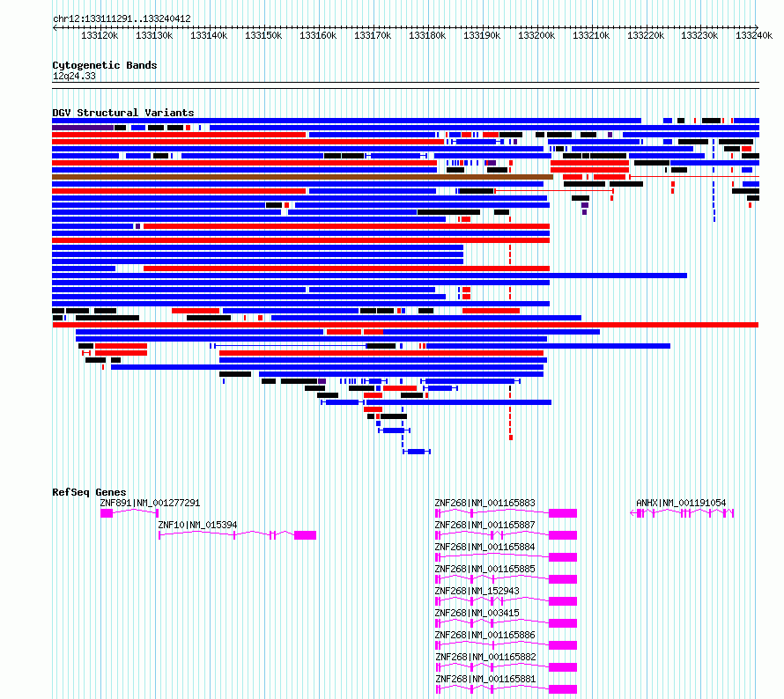The width and height of the screenshot is (784, 699).
Task: Open the ZNF268|NM_152943 transcript label
Action: point(477,591)
